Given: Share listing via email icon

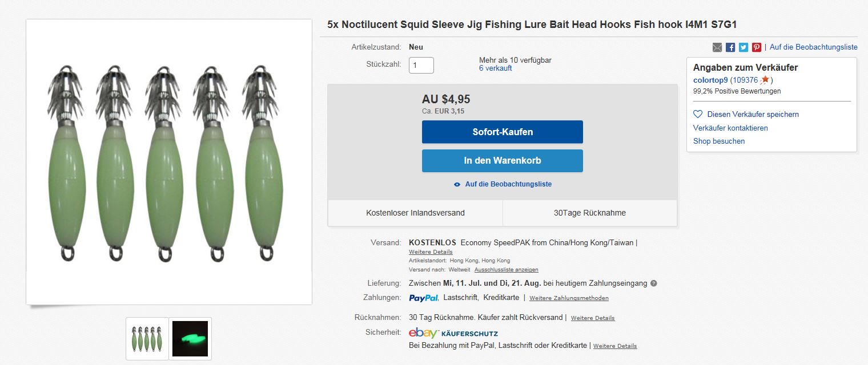Looking at the screenshot, I should (x=717, y=47).
